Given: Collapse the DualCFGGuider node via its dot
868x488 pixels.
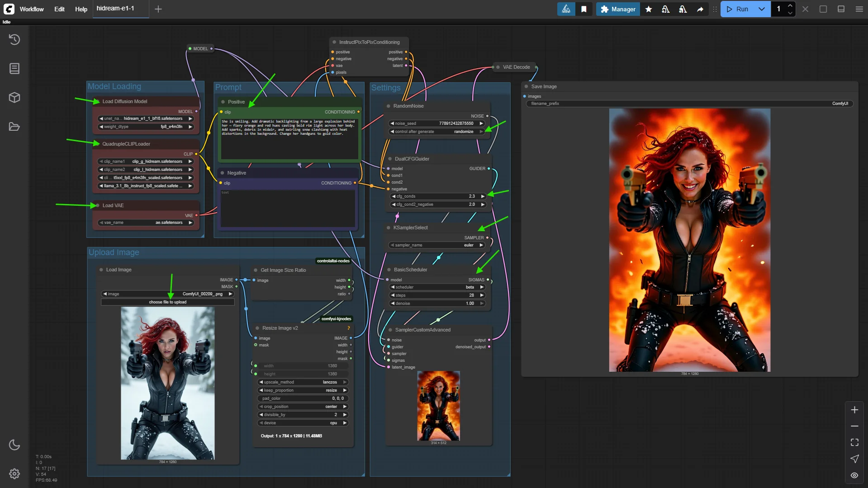Looking at the screenshot, I should click(x=390, y=159).
